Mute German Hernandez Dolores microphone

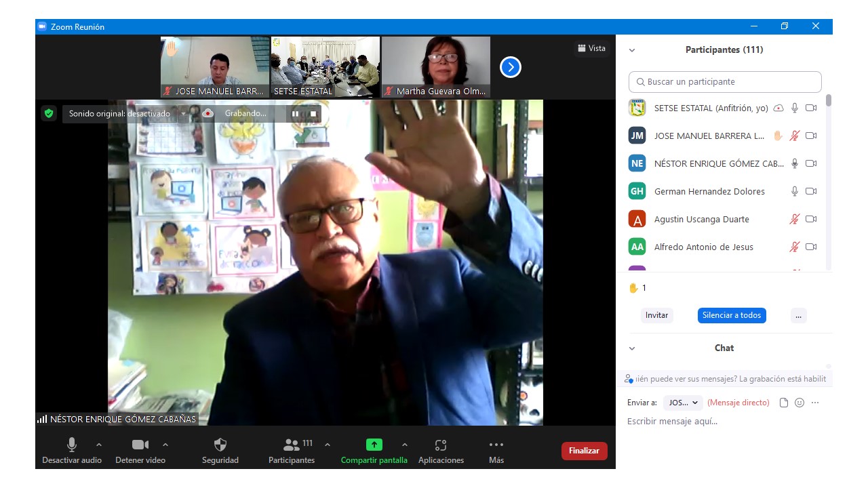click(795, 191)
